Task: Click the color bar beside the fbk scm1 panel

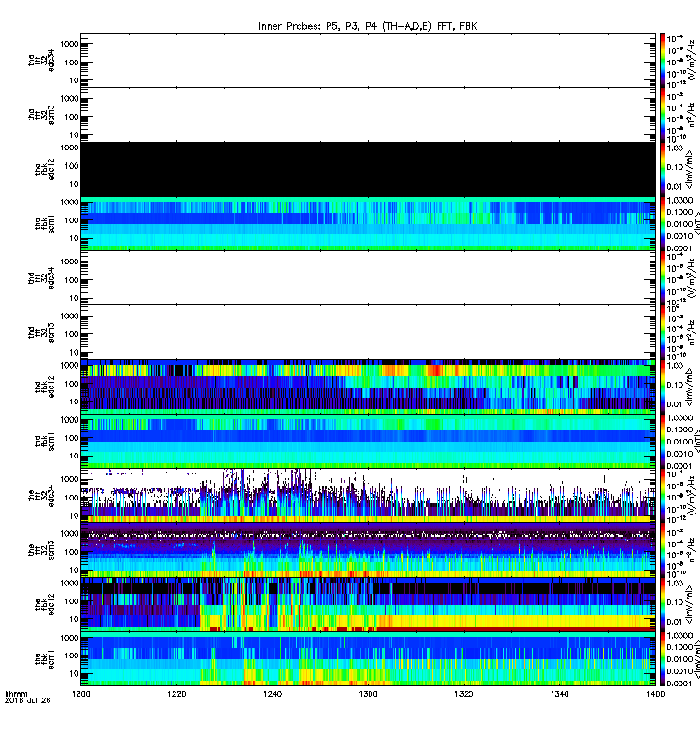Action: [663, 659]
